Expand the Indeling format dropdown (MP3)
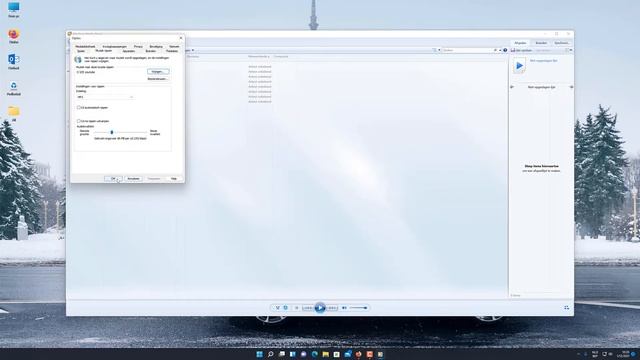640x360 pixels. pyautogui.click(x=105, y=97)
